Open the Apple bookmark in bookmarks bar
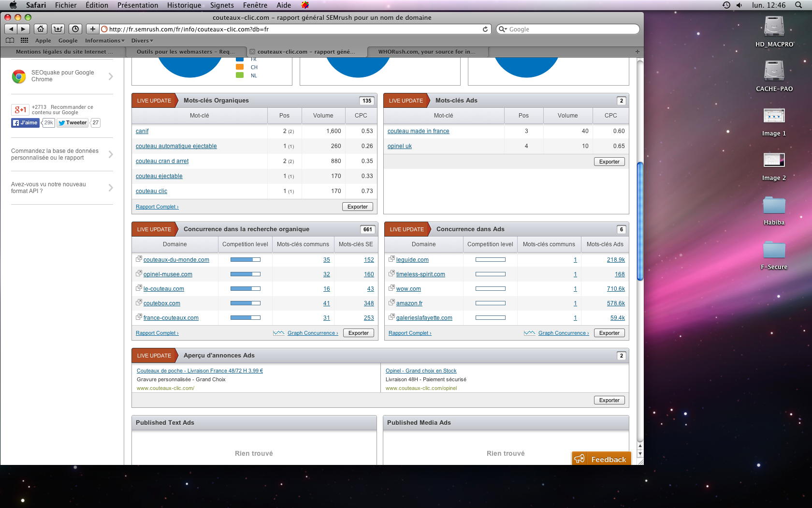The height and width of the screenshot is (508, 812). (43, 41)
